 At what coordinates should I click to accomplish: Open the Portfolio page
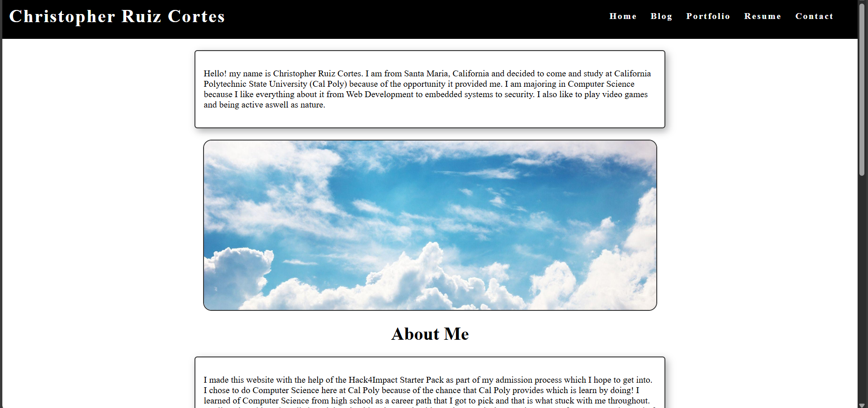coord(708,16)
